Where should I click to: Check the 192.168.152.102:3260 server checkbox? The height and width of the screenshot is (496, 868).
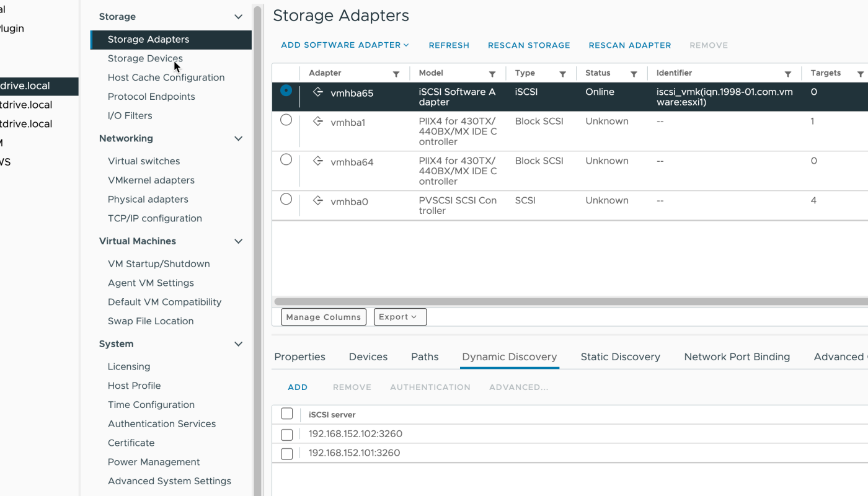(x=286, y=434)
